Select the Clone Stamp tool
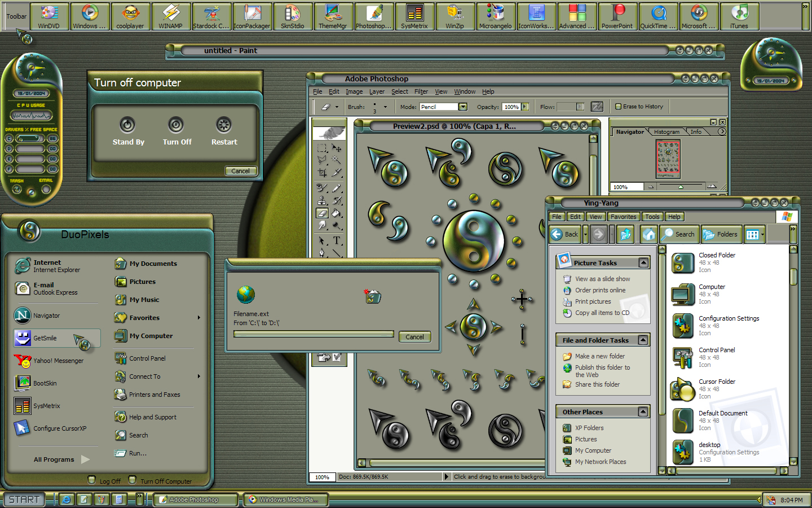This screenshot has height=508, width=812. [322, 200]
